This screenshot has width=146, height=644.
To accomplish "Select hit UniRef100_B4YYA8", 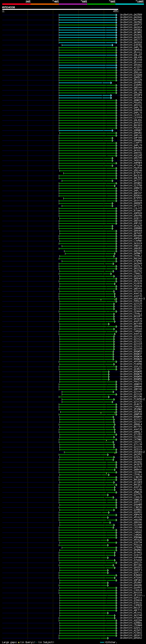I will click(131, 20).
